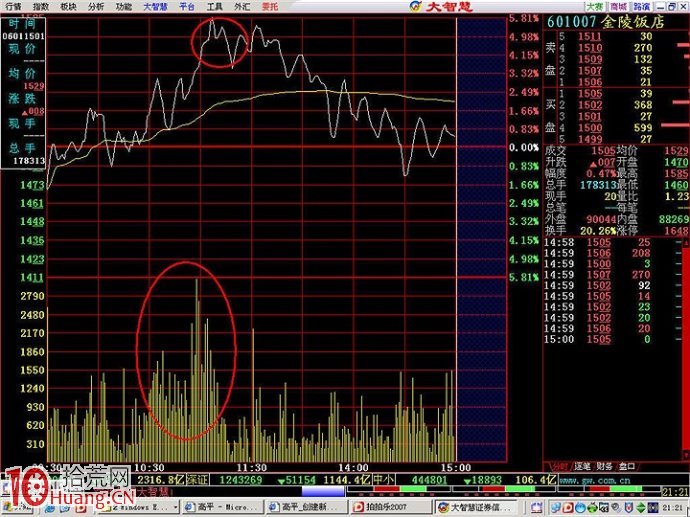Select sell level 1 price 1506
Screen dimensions: 690x517
[x=590, y=82]
